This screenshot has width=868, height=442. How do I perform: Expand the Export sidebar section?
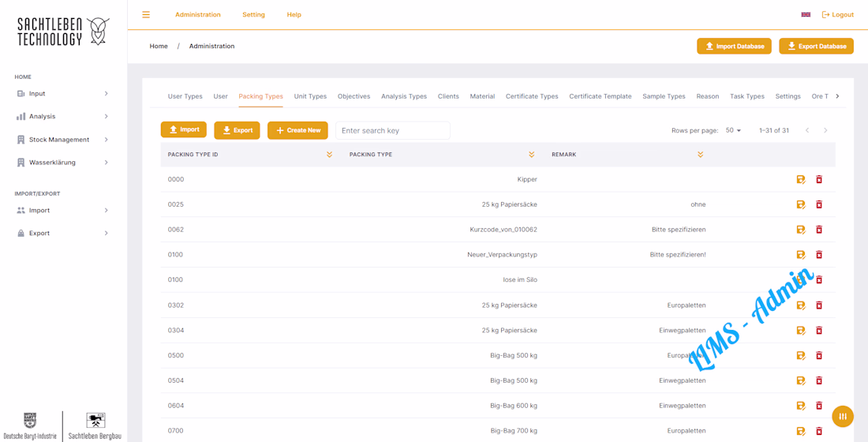63,233
